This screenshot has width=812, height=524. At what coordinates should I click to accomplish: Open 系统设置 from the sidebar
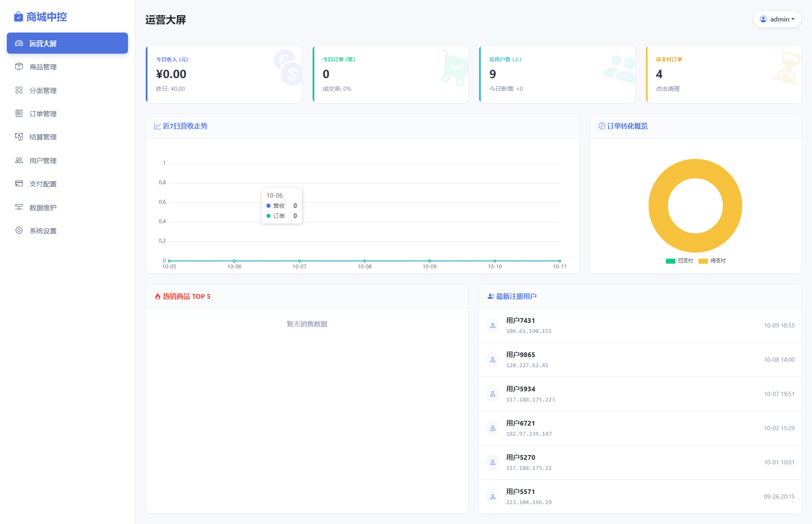coord(67,230)
